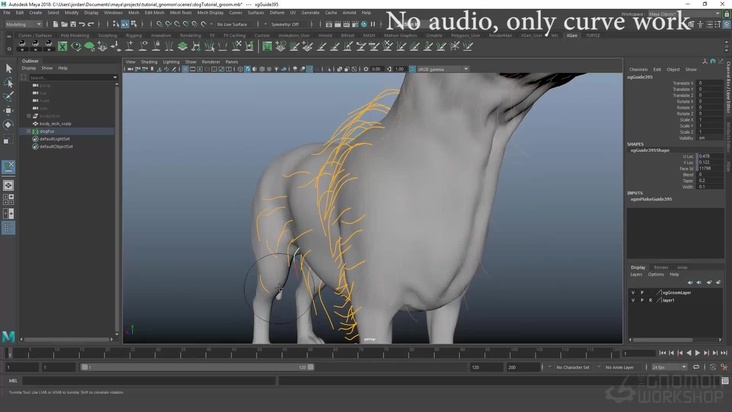Screen dimensions: 732x412
Task: Click Channels in the Channel Box
Action: [x=638, y=69]
